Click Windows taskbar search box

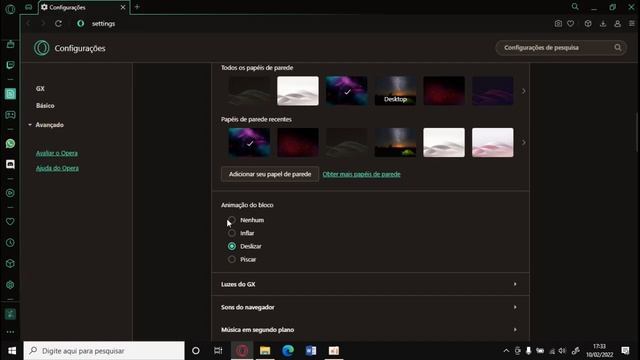coord(104,351)
